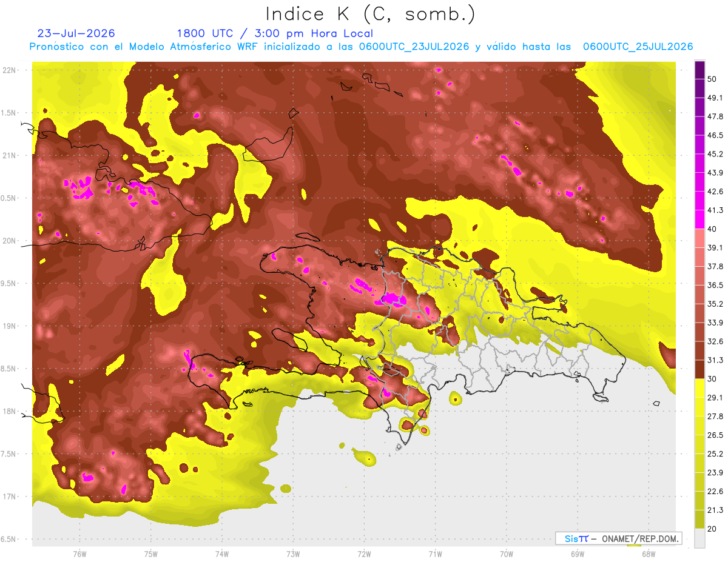The height and width of the screenshot is (562, 728).
Task: Select the "17N" latitude label
Action: [x=10, y=497]
